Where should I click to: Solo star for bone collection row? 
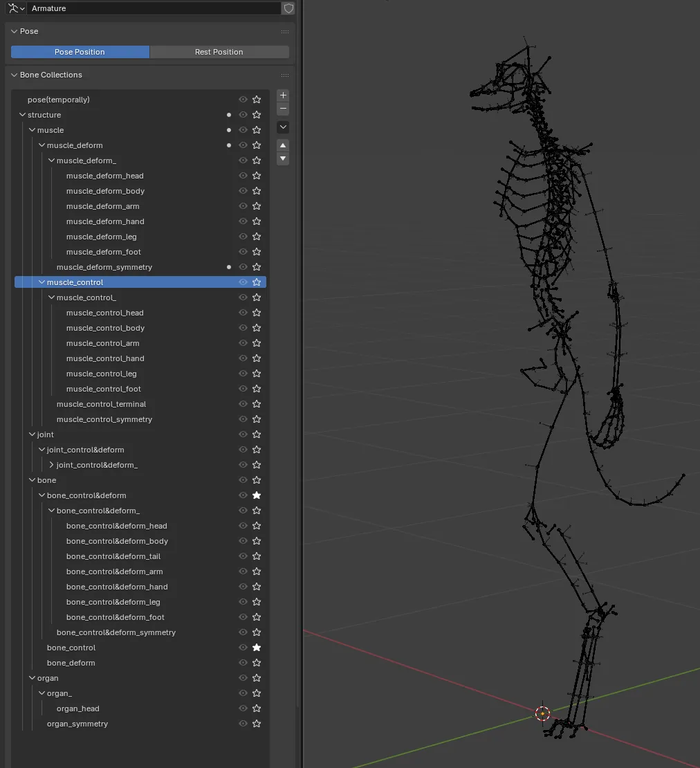point(257,480)
